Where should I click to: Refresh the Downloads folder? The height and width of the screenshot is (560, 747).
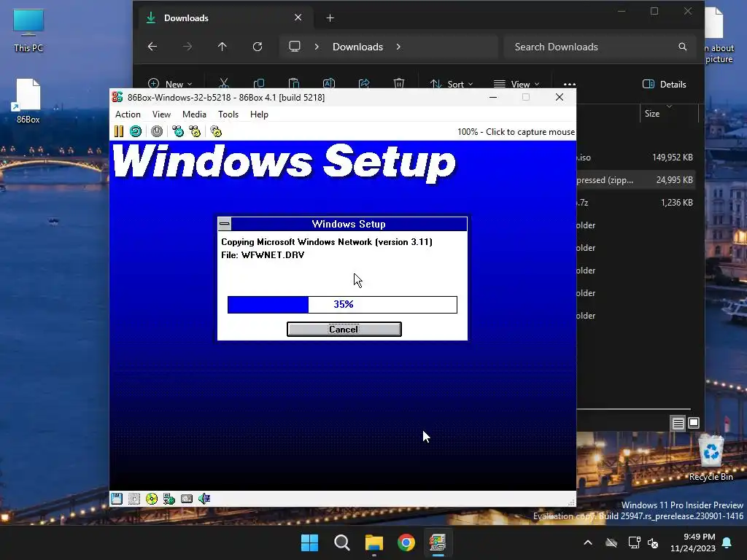258,47
